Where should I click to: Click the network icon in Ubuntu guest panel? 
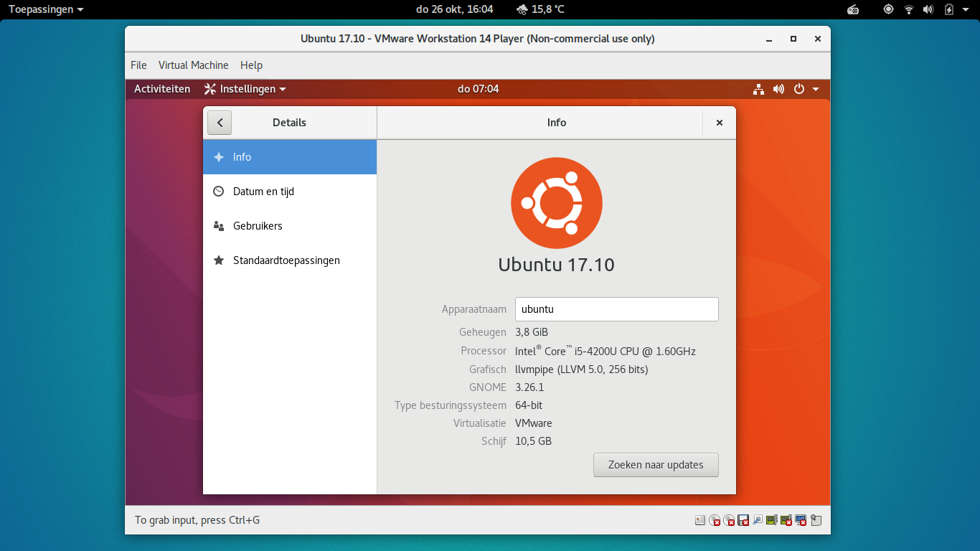pos(758,89)
